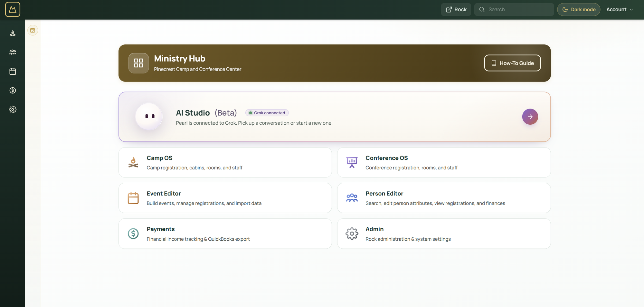Open Rock in external link button
Screen dimensions: 644x307
click(456, 9)
